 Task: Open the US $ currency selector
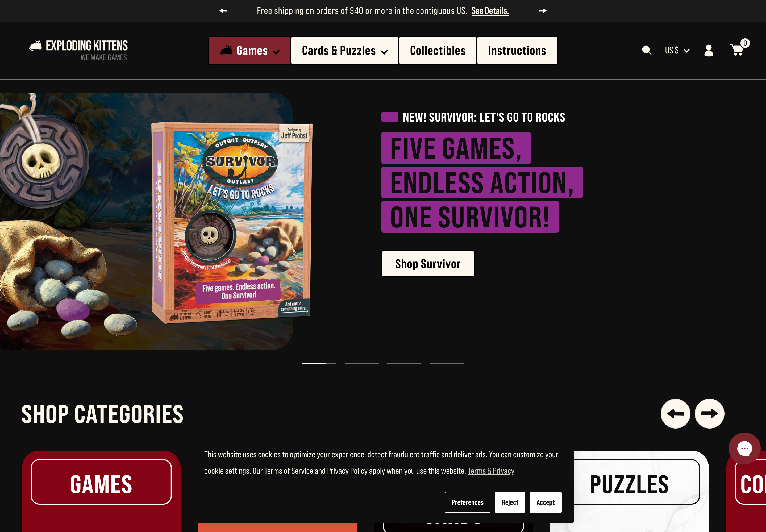[677, 50]
